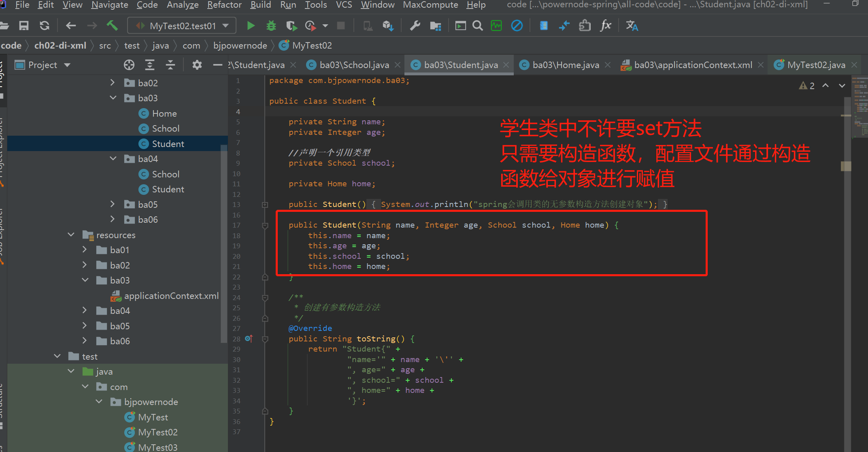This screenshot has height=452, width=868.
Task: Click the translate icon in toolbar
Action: point(632,26)
